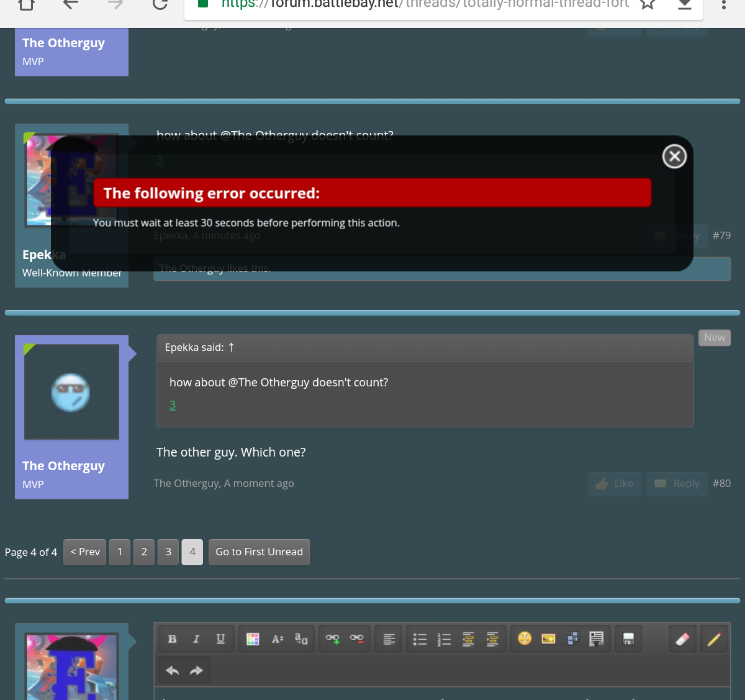
Task: Click the unlink icon in the editor
Action: [357, 639]
